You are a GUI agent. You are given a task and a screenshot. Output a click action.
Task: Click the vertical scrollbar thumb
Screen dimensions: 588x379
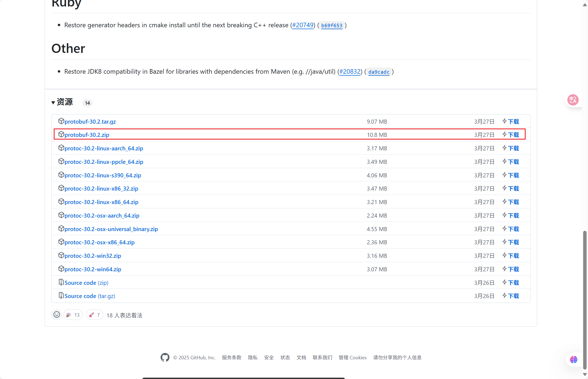(585, 300)
